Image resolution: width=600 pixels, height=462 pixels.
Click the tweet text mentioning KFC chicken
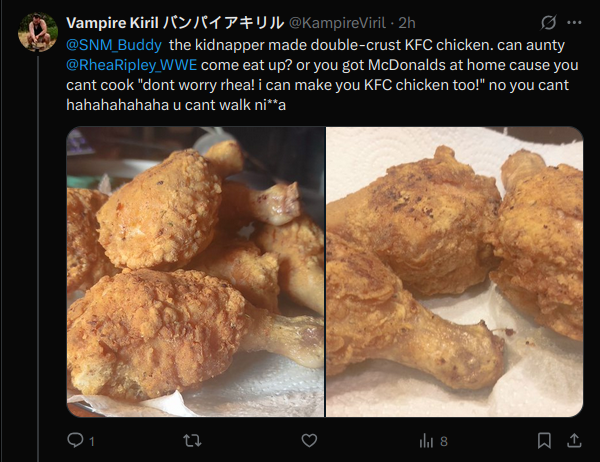pos(322,75)
